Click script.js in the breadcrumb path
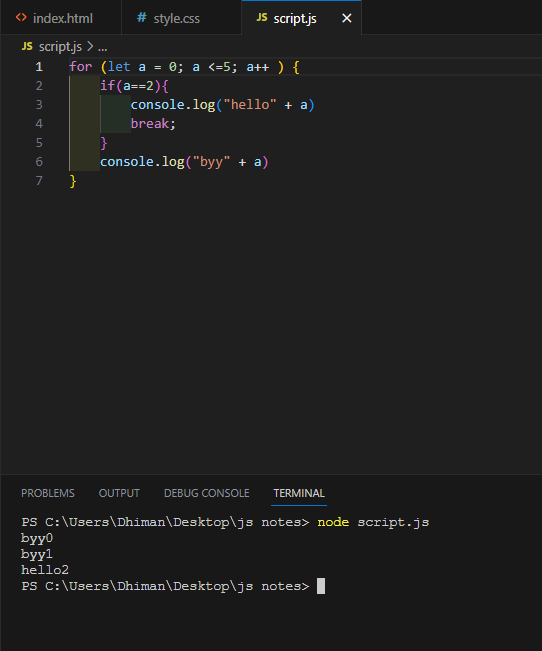Image resolution: width=542 pixels, height=651 pixels. click(60, 47)
